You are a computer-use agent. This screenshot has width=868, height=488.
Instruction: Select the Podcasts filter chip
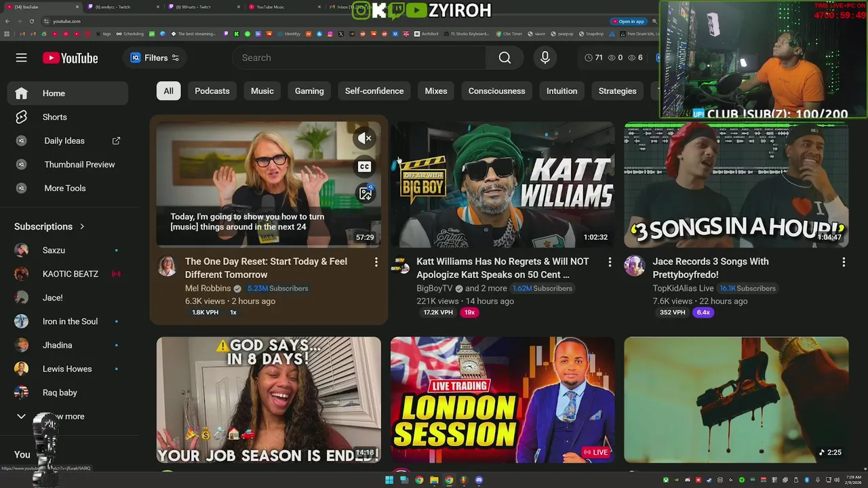[212, 91]
